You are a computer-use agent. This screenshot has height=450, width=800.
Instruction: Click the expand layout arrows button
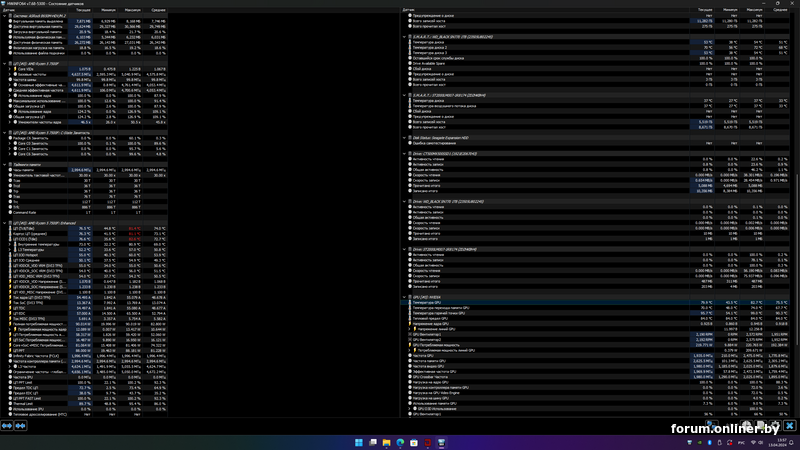7,426
